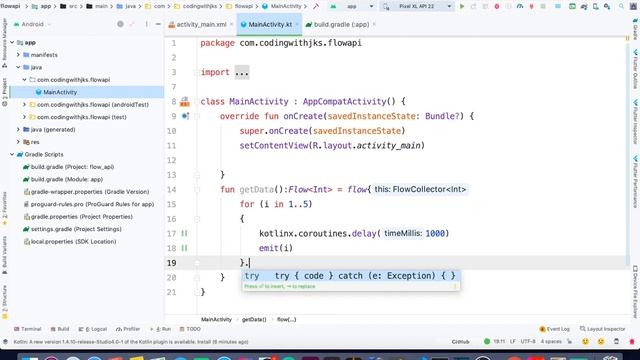Open the Terminal tool window tab
640x360 pixels.
28,329
